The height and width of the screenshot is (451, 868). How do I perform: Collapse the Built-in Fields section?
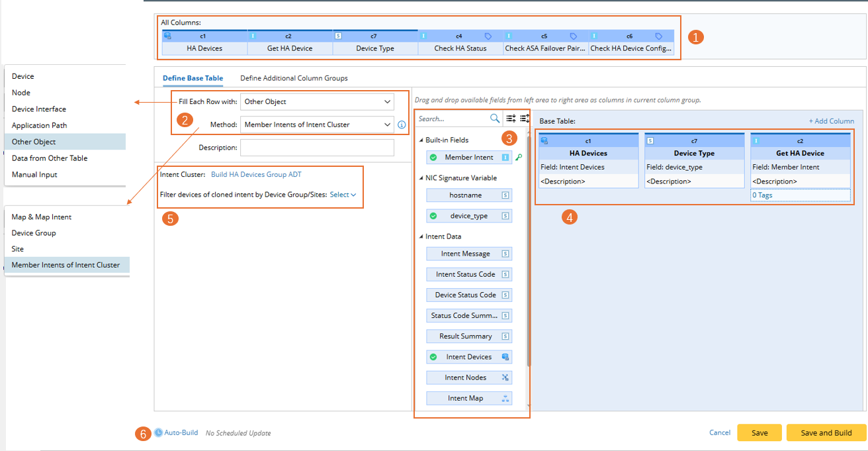[x=421, y=140]
